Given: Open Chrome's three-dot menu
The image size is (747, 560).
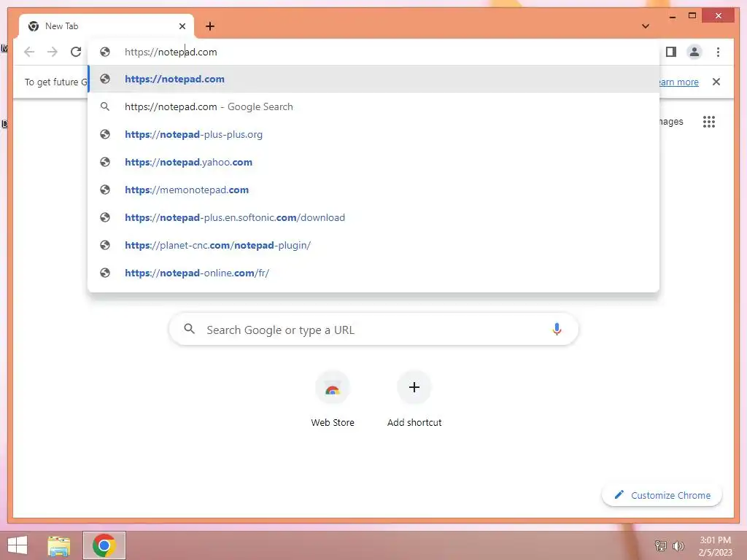Looking at the screenshot, I should (x=718, y=52).
